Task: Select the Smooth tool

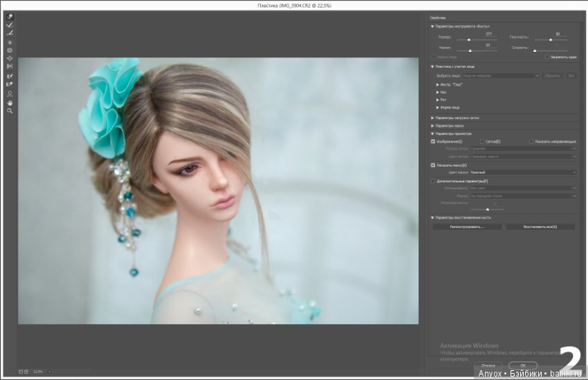Action: point(10,33)
